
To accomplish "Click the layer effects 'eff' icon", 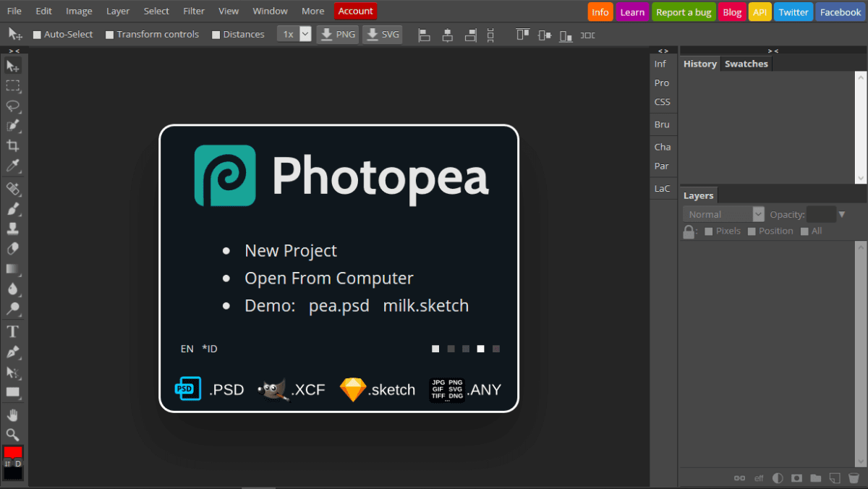I will tap(759, 478).
